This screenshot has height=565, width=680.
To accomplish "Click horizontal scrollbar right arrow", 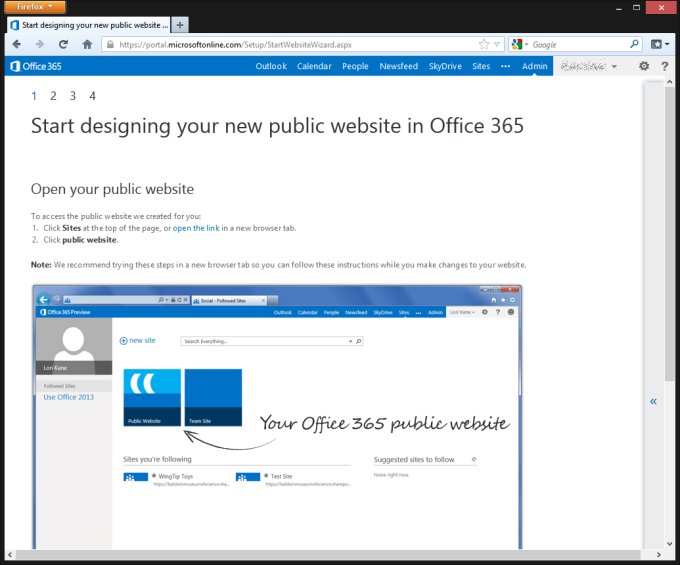I will pyautogui.click(x=659, y=555).
